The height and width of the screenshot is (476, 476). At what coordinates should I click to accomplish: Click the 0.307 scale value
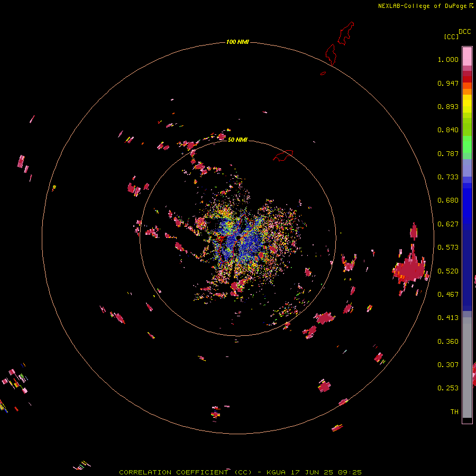click(448, 365)
